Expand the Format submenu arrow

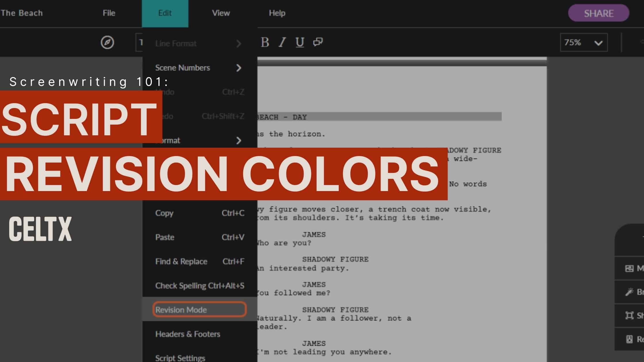(239, 141)
